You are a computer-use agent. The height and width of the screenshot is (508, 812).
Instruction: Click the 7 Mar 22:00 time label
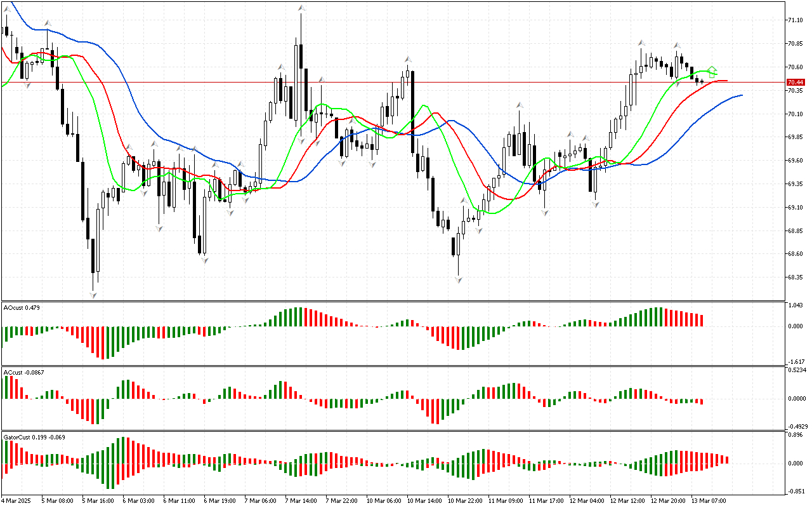tap(343, 501)
